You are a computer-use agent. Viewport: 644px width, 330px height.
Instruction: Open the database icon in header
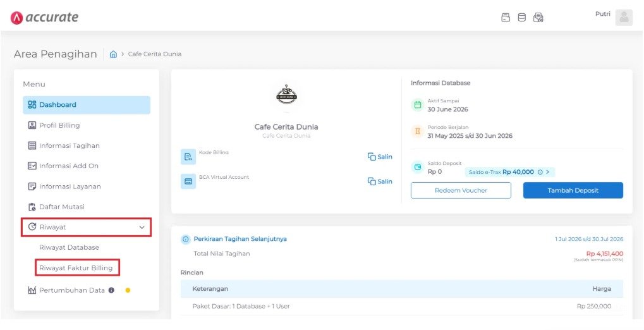[521, 17]
